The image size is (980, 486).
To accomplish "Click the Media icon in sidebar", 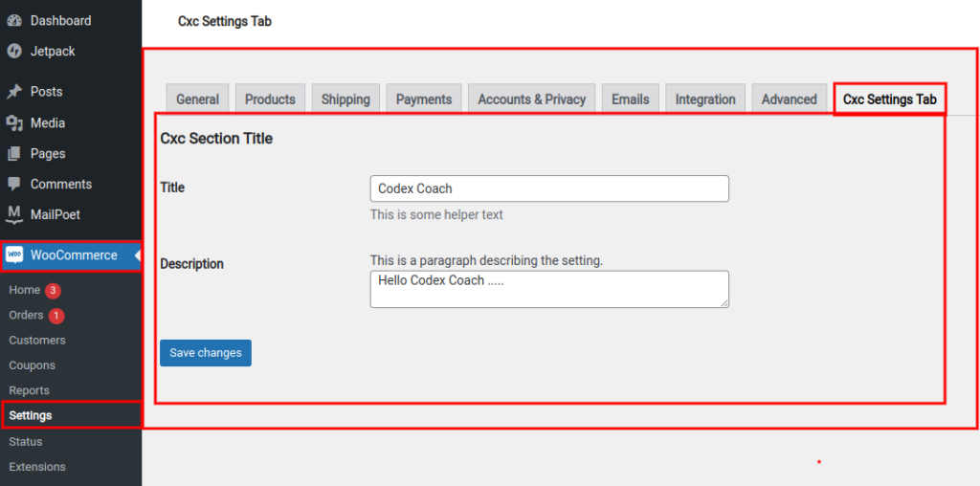I will 14,122.
